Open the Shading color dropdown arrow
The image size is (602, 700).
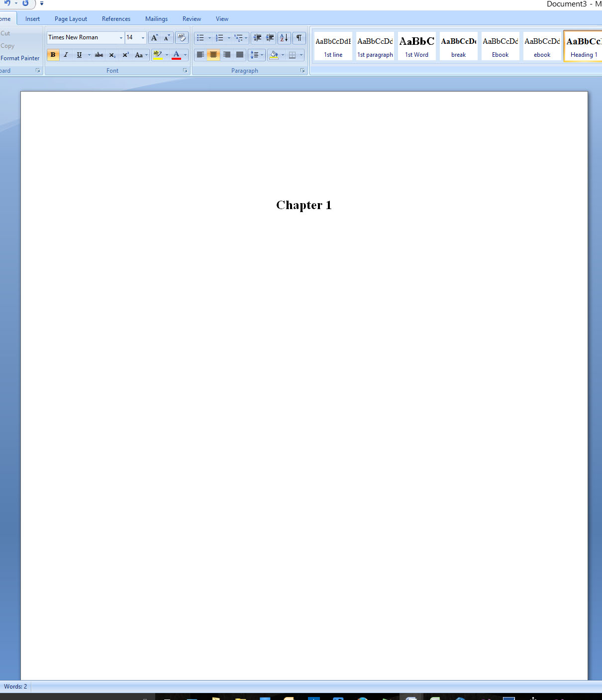283,55
